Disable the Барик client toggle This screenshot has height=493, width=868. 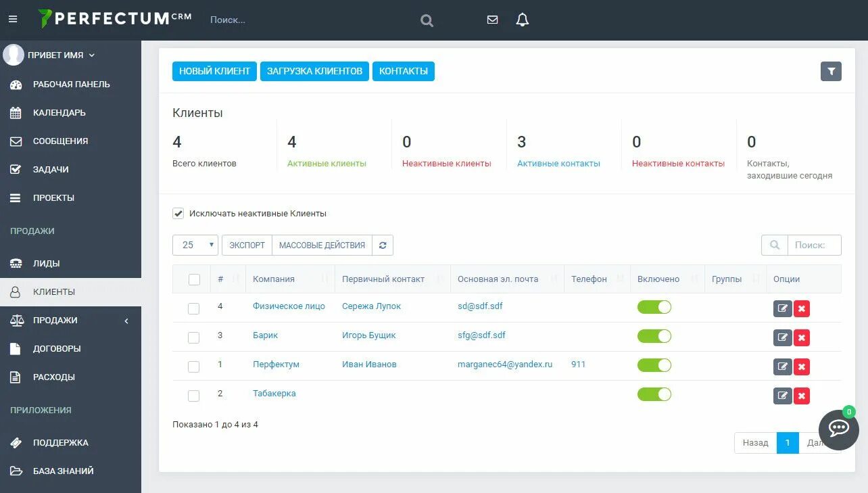[x=654, y=336]
